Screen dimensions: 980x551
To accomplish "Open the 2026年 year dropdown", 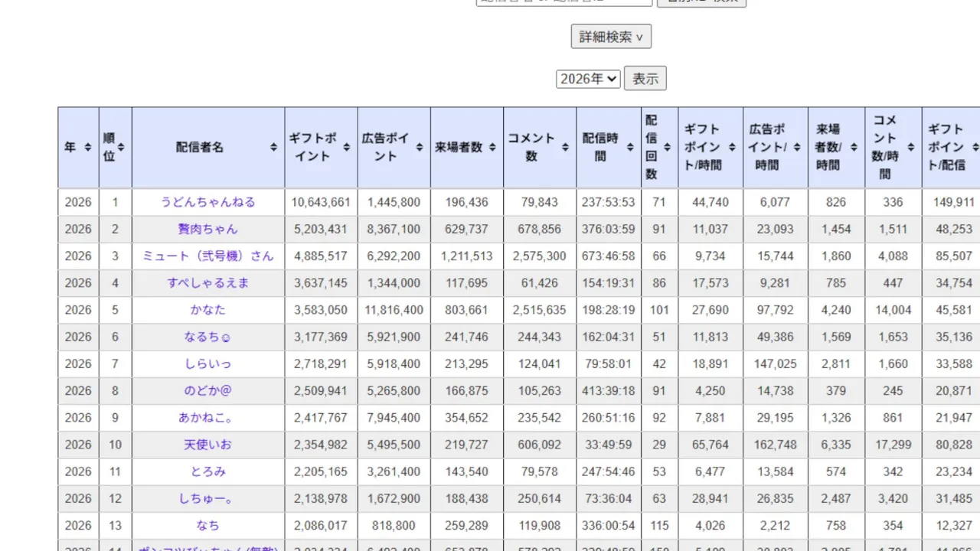I will pyautogui.click(x=588, y=79).
